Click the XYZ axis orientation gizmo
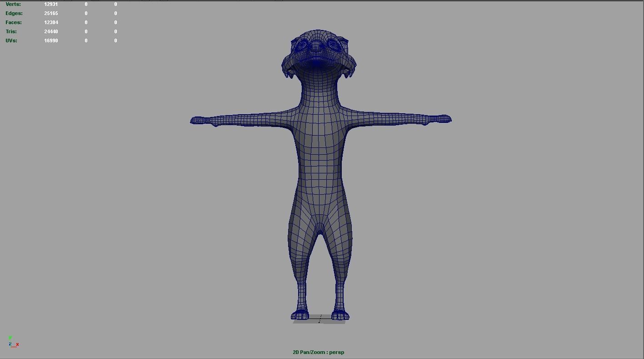The image size is (644, 359). [13, 342]
